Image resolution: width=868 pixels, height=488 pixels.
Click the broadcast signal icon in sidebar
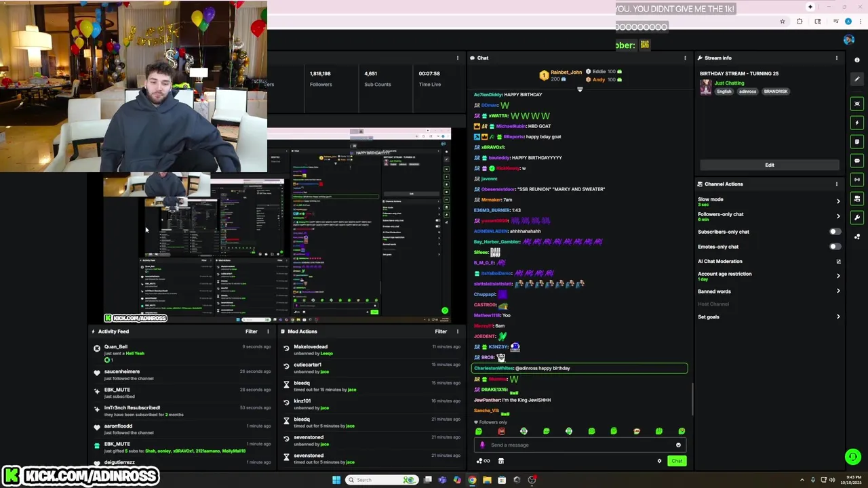857,180
